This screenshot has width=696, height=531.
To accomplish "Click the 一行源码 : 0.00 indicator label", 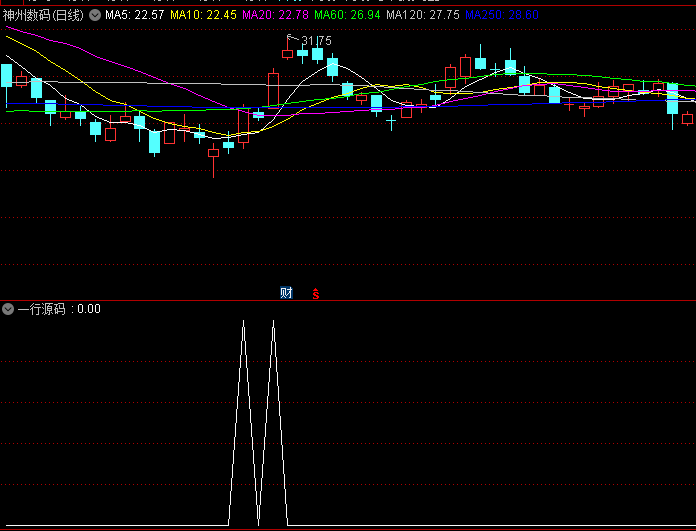I will [x=59, y=309].
